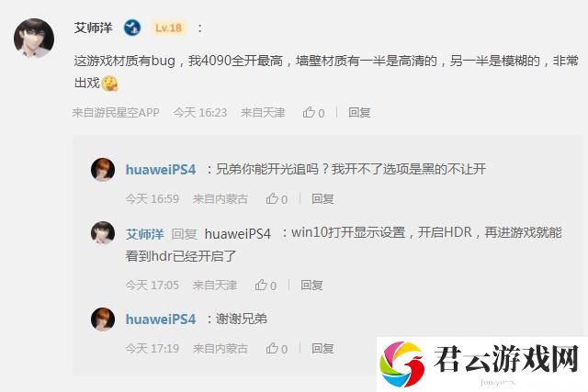The width and height of the screenshot is (588, 392).
Task: Click 回复 under the 17:05 reply
Action: coord(311,286)
